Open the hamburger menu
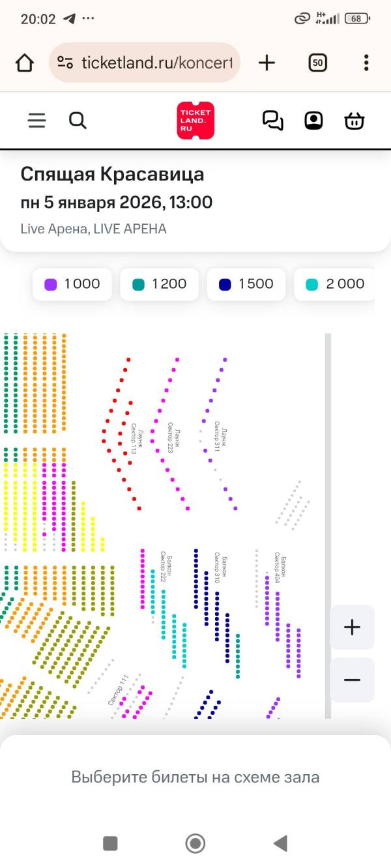This screenshot has width=391, height=868. tap(37, 121)
